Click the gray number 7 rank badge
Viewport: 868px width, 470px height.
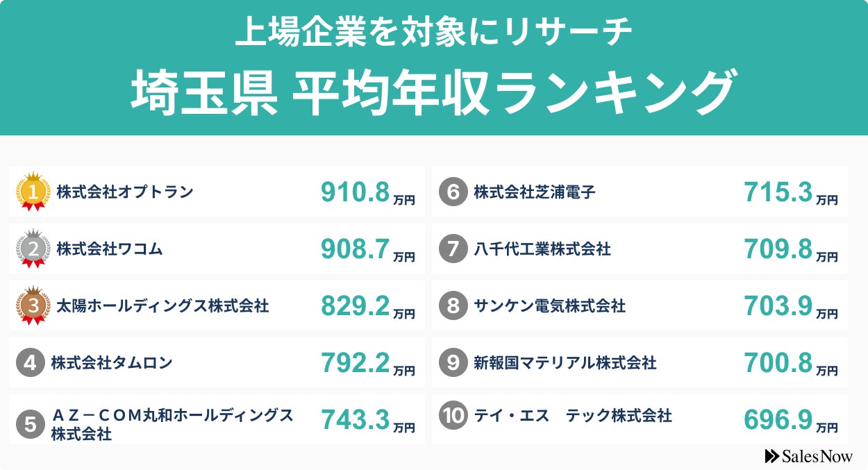point(453,249)
